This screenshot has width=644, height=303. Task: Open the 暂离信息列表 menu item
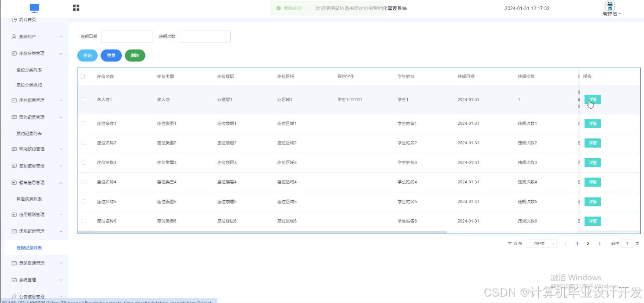click(x=29, y=199)
